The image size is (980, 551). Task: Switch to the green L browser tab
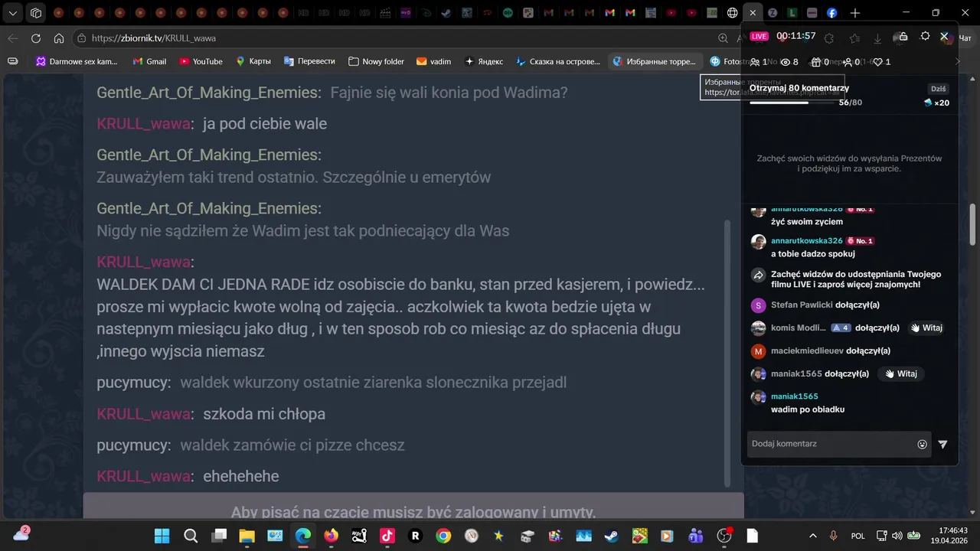(792, 13)
